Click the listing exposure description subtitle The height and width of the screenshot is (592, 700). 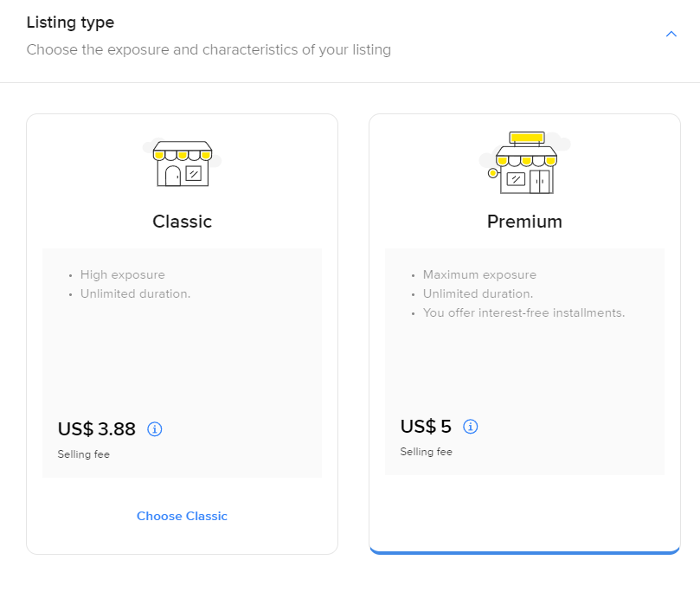(x=209, y=50)
